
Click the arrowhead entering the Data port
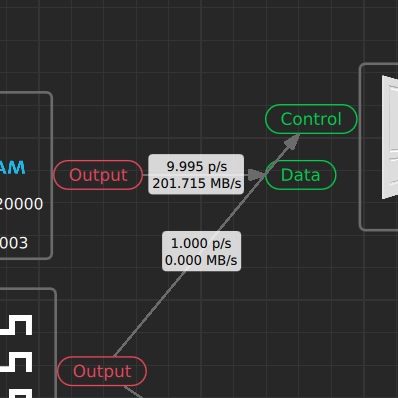[x=256, y=175]
